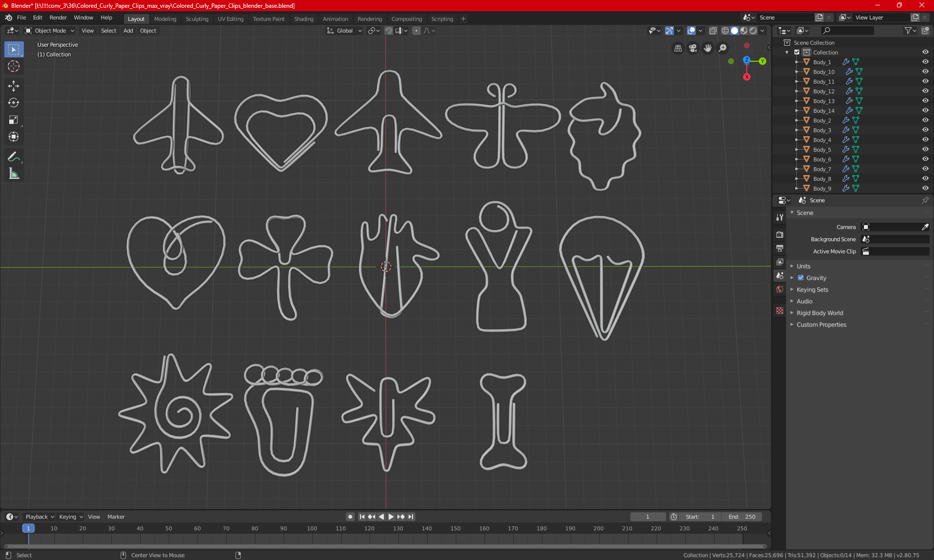
Task: Enable the Gravity checkbox
Action: tap(801, 278)
